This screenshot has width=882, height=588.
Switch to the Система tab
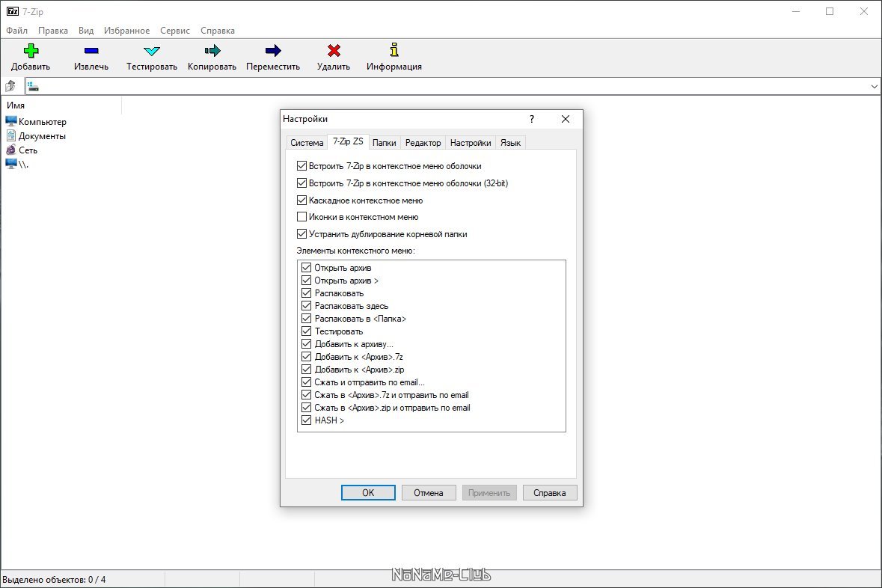pos(307,143)
